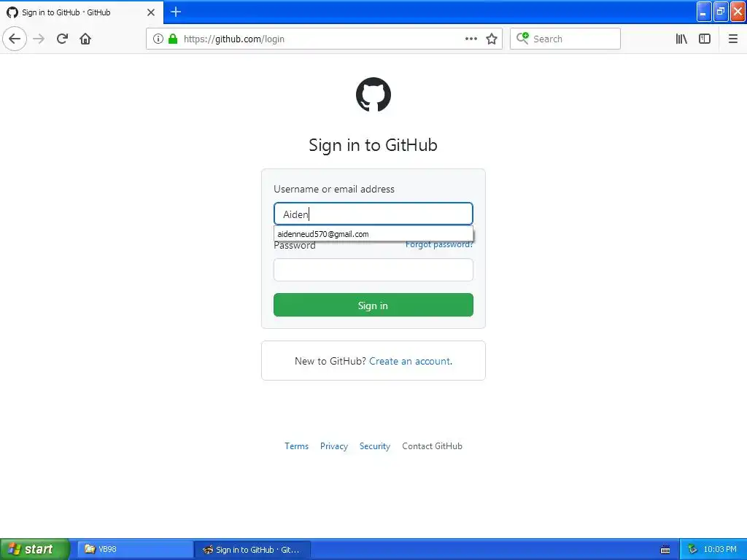Open the Firefox hamburger menu
The height and width of the screenshot is (560, 747).
coord(732,39)
